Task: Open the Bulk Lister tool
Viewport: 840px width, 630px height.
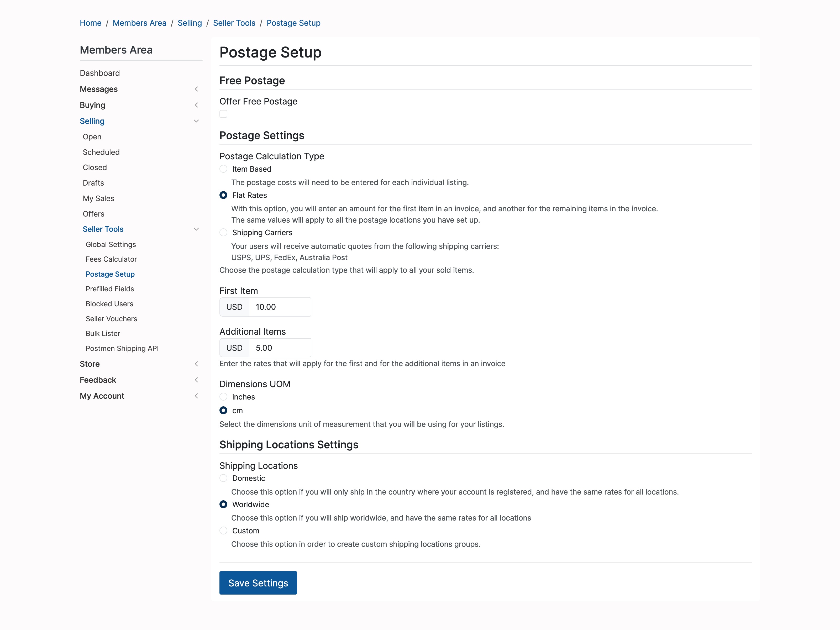Action: pos(103,333)
